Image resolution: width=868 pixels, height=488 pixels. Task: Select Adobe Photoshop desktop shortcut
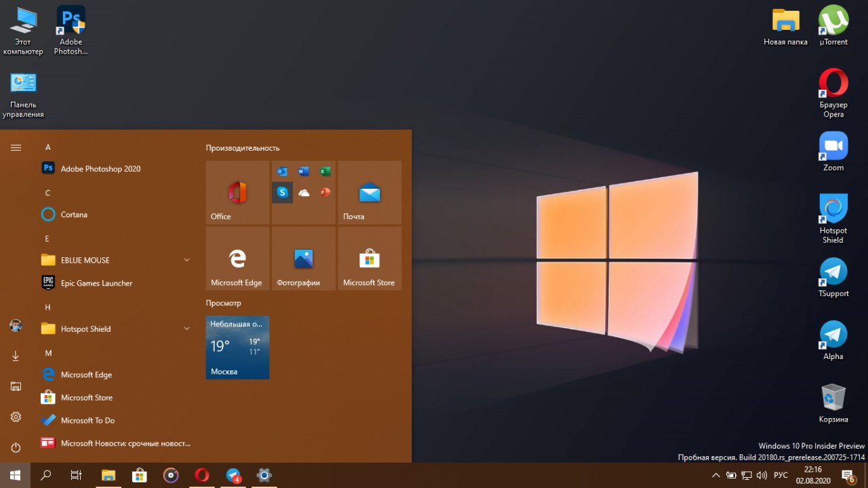click(71, 31)
